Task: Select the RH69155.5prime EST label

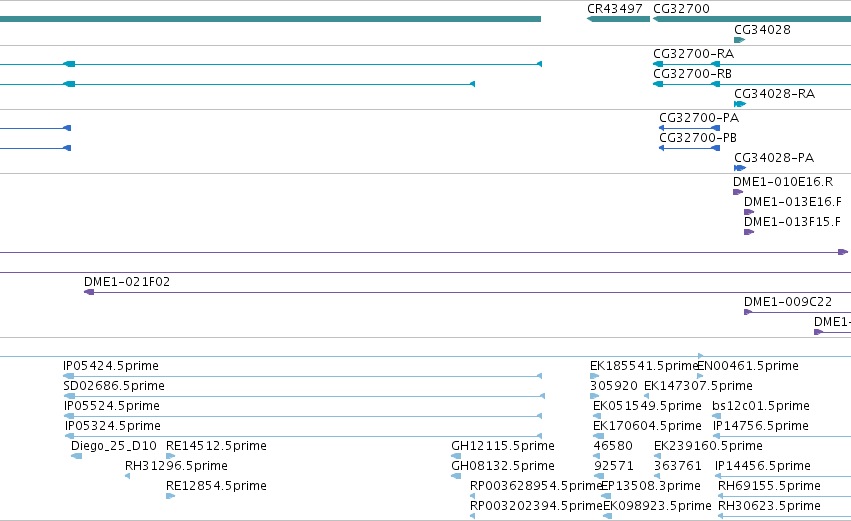Action: click(x=769, y=487)
